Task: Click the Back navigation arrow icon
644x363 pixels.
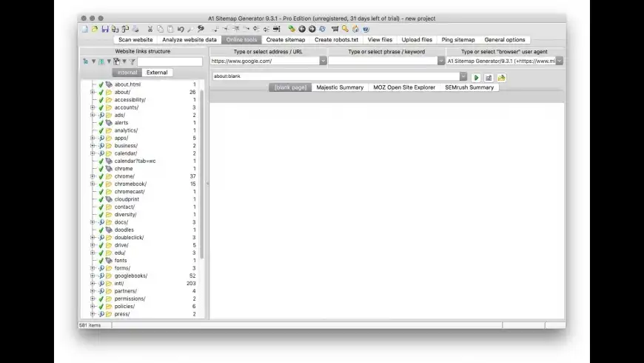Action: (x=302, y=29)
